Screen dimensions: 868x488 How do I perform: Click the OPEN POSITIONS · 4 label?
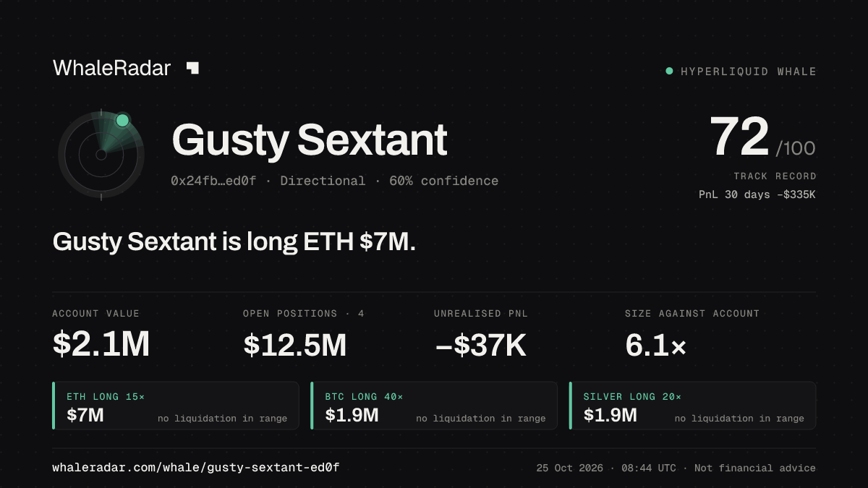(x=304, y=313)
